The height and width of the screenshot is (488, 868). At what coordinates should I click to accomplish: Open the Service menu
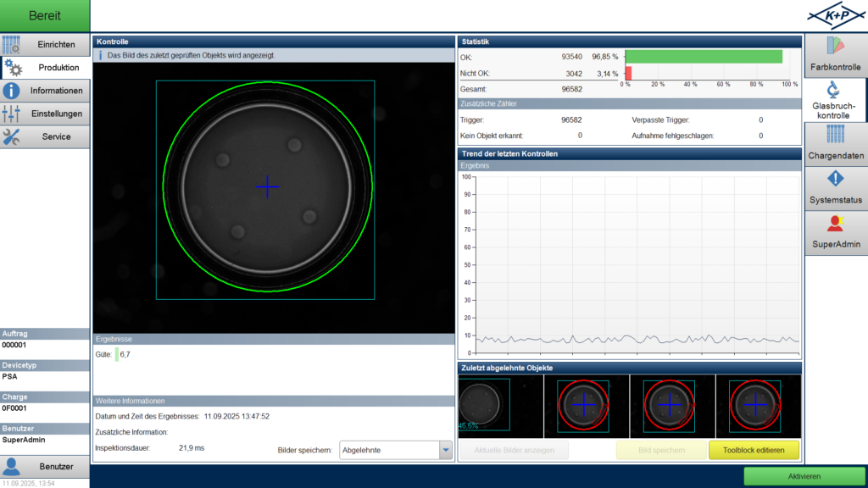point(45,136)
